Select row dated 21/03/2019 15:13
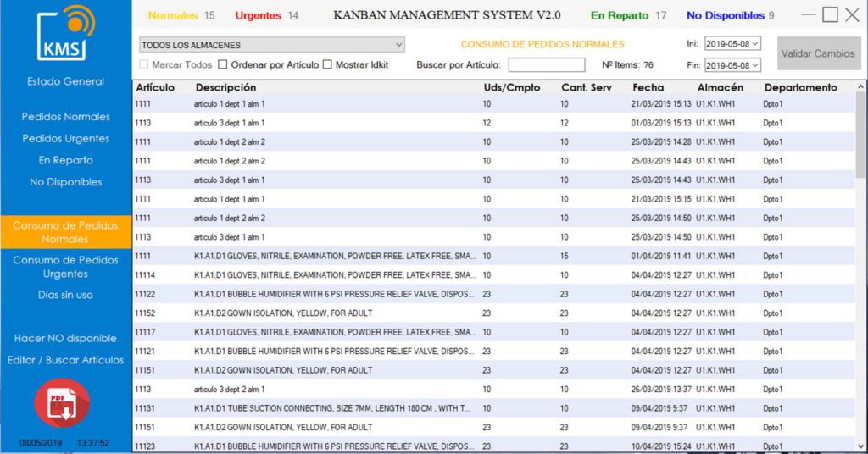Image resolution: width=868 pixels, height=454 pixels. pos(494,104)
